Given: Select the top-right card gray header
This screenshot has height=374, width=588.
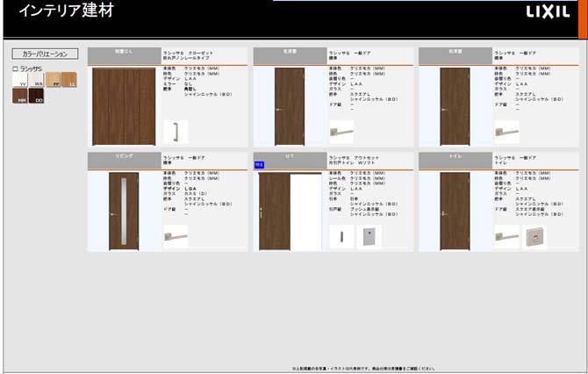Looking at the screenshot, I should click(455, 56).
